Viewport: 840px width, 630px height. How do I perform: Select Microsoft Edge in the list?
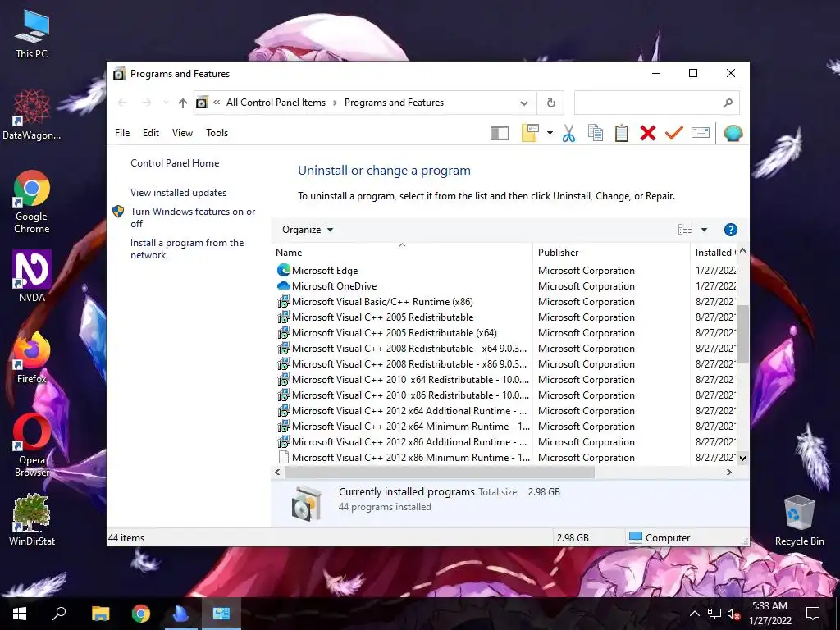click(325, 271)
